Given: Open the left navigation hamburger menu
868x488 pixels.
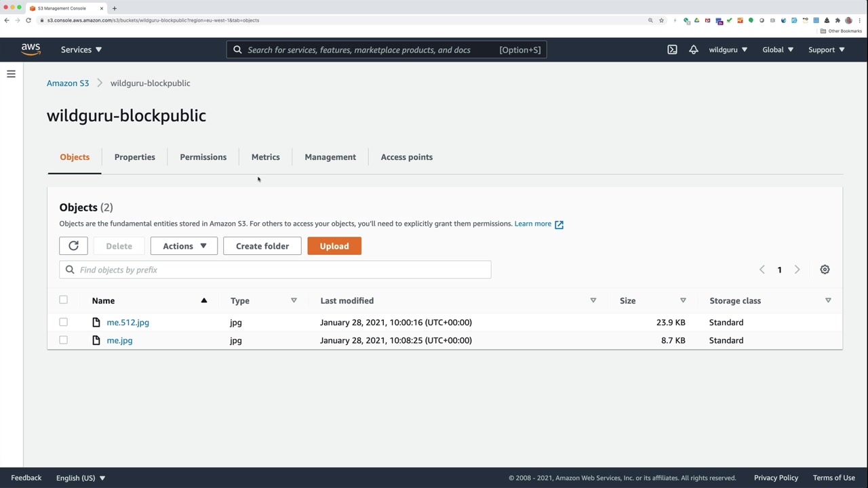Looking at the screenshot, I should point(11,74).
